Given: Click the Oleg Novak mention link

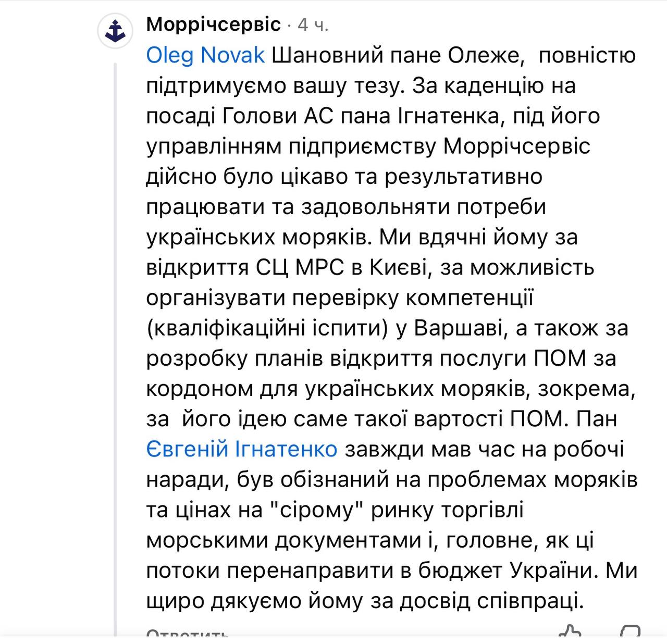Looking at the screenshot, I should [205, 55].
